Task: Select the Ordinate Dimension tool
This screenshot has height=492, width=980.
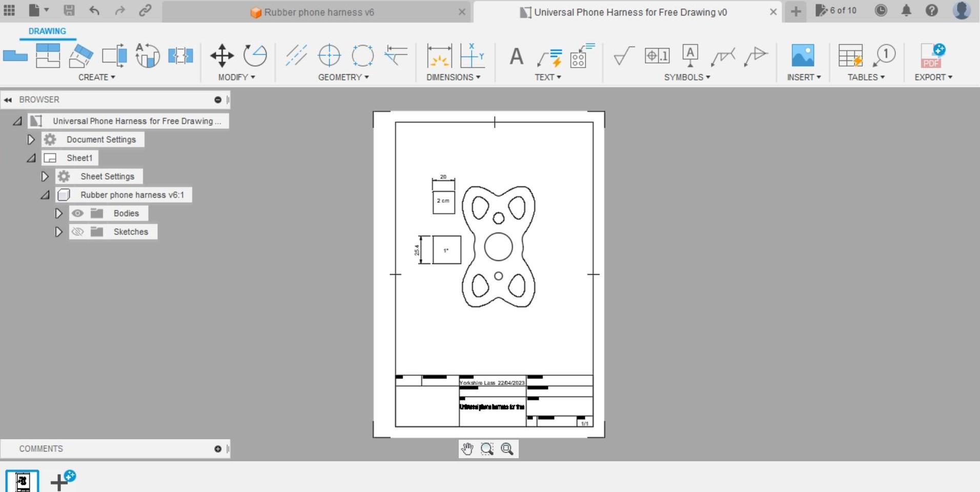Action: (x=472, y=55)
